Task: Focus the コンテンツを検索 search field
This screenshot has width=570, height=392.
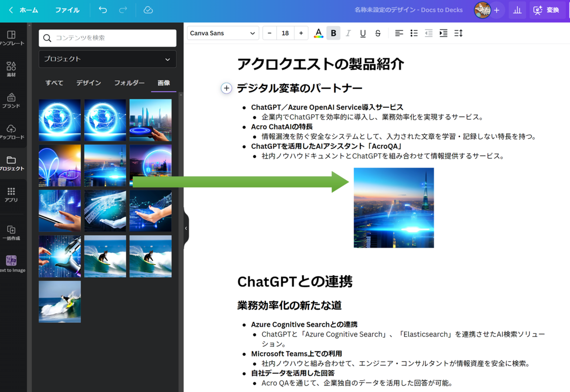Action: [x=107, y=38]
